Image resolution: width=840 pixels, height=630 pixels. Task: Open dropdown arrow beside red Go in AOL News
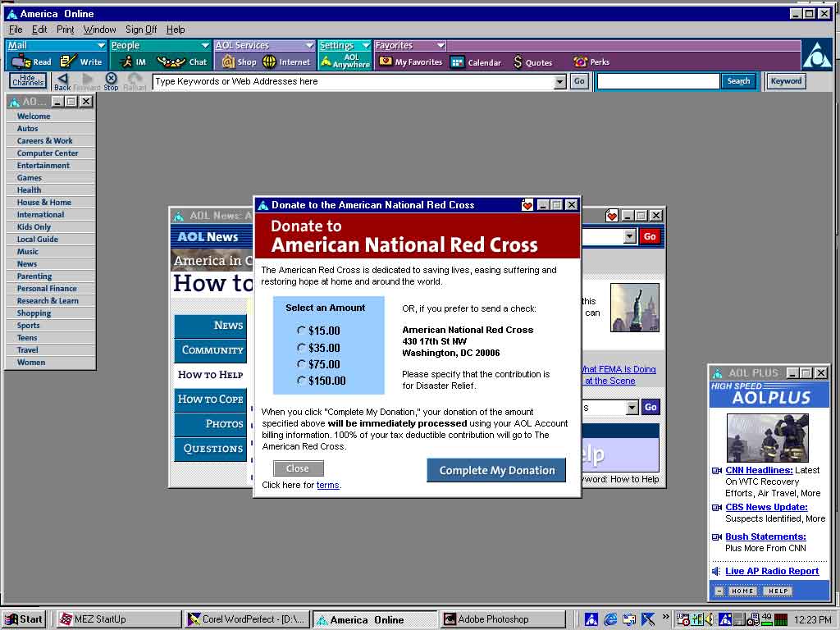630,236
